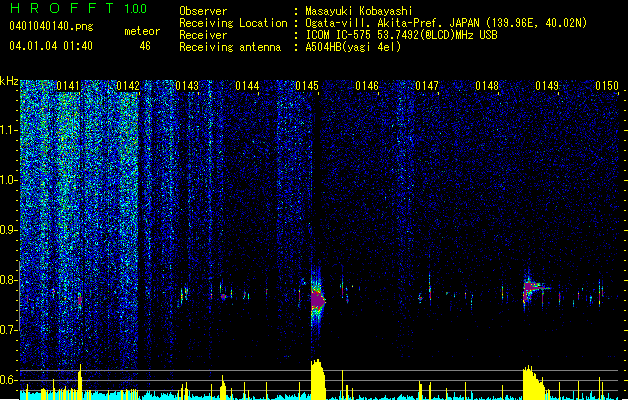Click the 0141 time marker
This screenshot has width=629, height=400.
[68, 86]
